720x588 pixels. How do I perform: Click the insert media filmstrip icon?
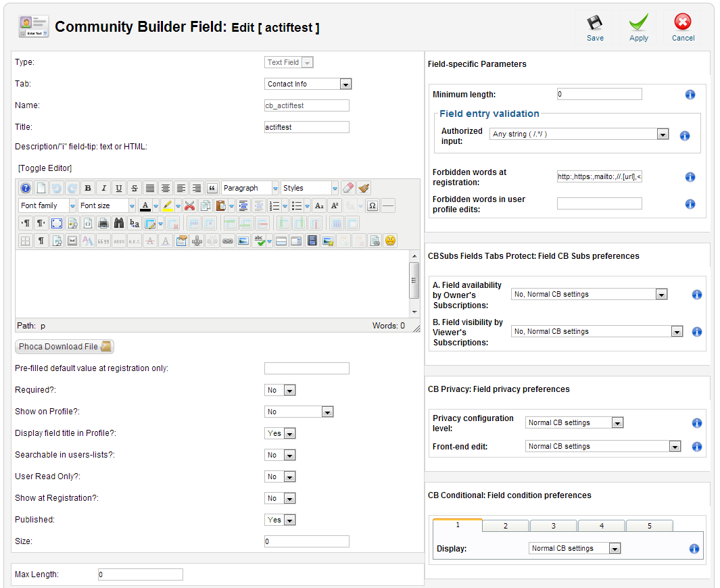click(x=312, y=241)
